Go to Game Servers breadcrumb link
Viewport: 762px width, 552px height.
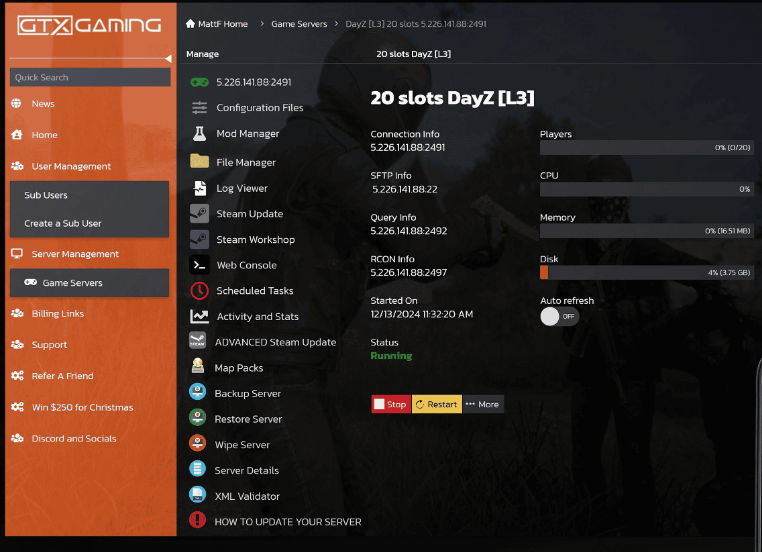click(x=299, y=24)
